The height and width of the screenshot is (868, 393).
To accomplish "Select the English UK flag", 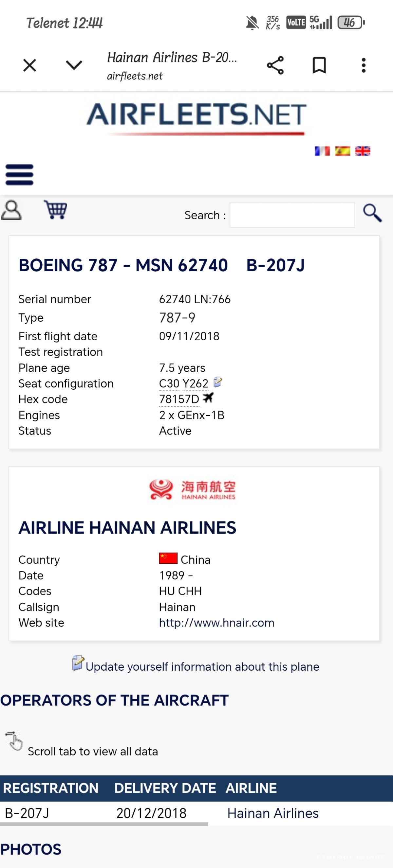I will [363, 151].
